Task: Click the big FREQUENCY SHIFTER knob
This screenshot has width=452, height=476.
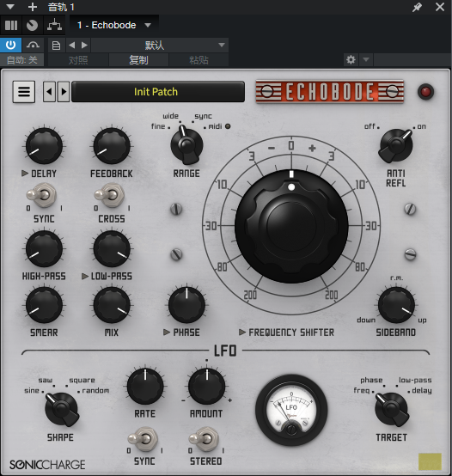Action: pos(291,226)
